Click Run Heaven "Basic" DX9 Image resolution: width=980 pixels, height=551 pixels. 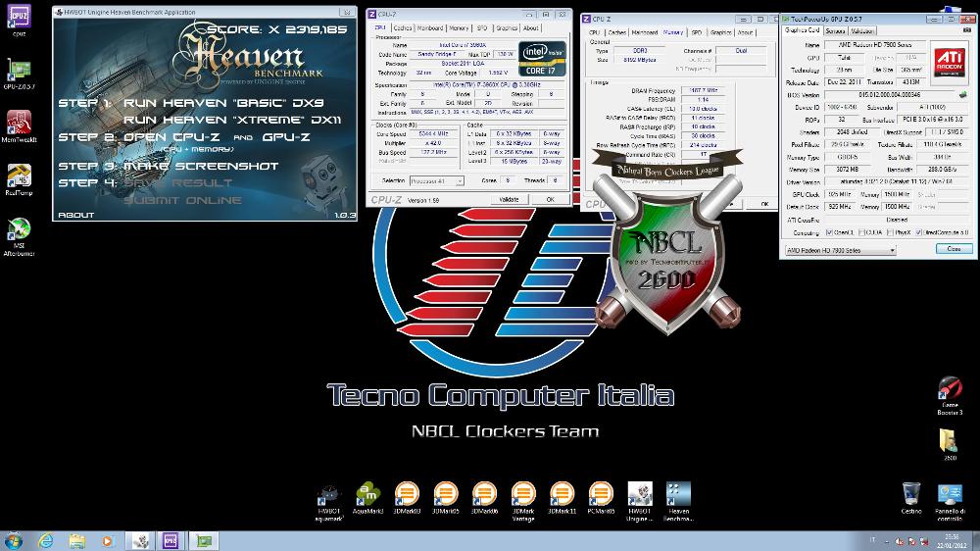coord(223,103)
